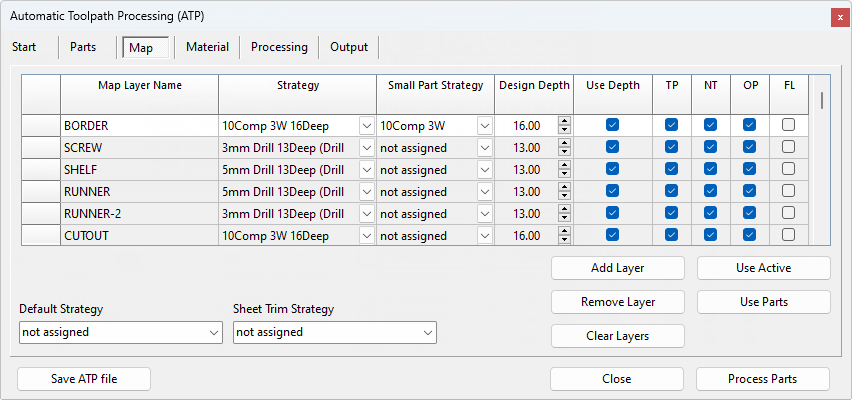The image size is (852, 400).
Task: Toggle Use Depth checkbox for BORDER layer
Action: [x=613, y=126]
